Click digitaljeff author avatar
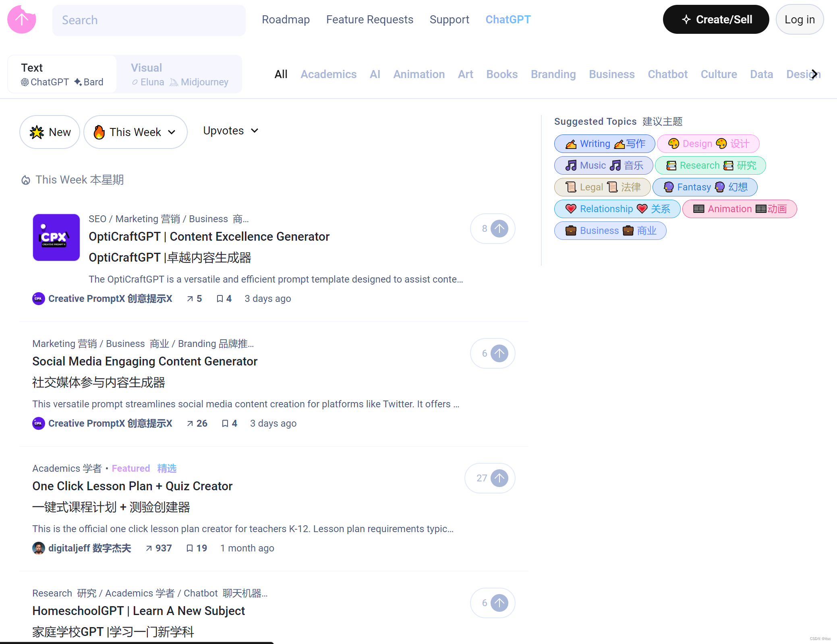 tap(39, 548)
